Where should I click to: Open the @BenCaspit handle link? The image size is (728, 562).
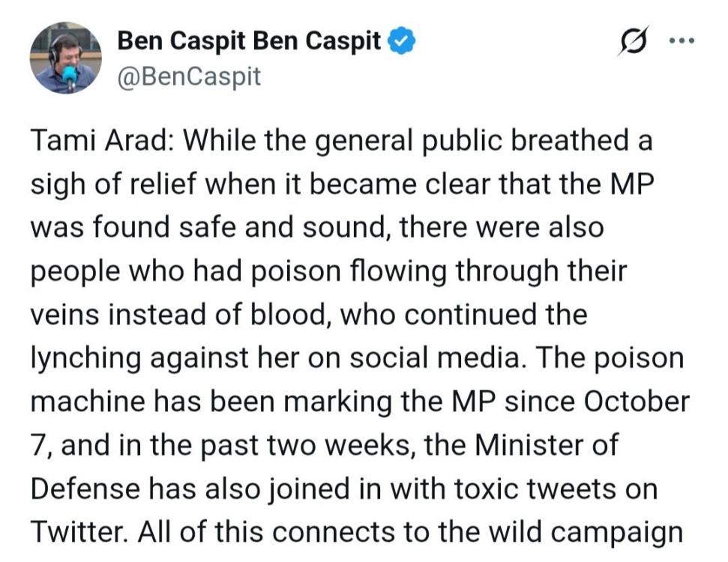coord(189,76)
